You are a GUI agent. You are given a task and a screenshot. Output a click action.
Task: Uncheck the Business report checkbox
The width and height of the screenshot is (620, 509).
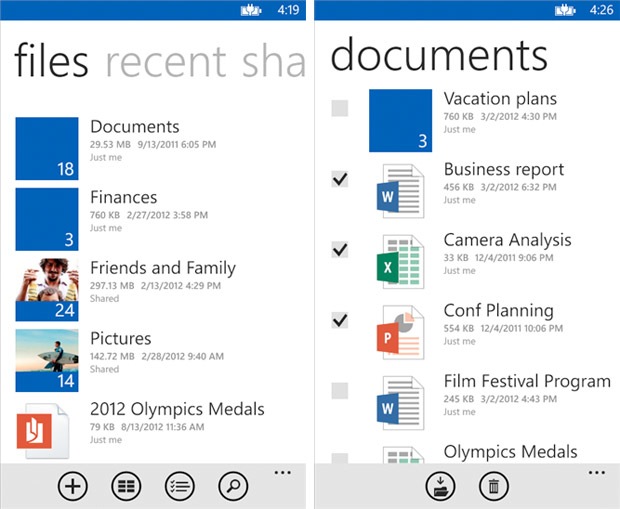(x=340, y=179)
